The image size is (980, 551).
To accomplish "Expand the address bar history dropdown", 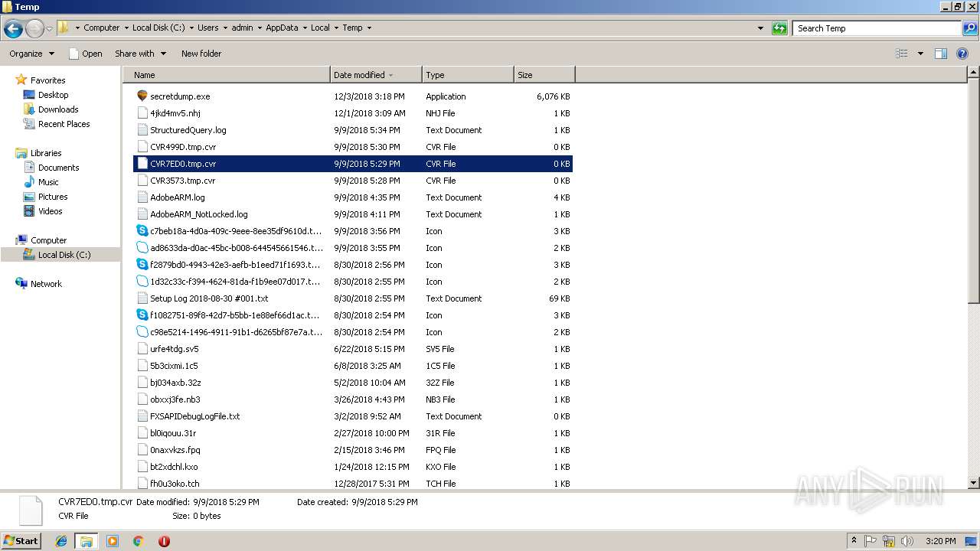I will point(760,28).
